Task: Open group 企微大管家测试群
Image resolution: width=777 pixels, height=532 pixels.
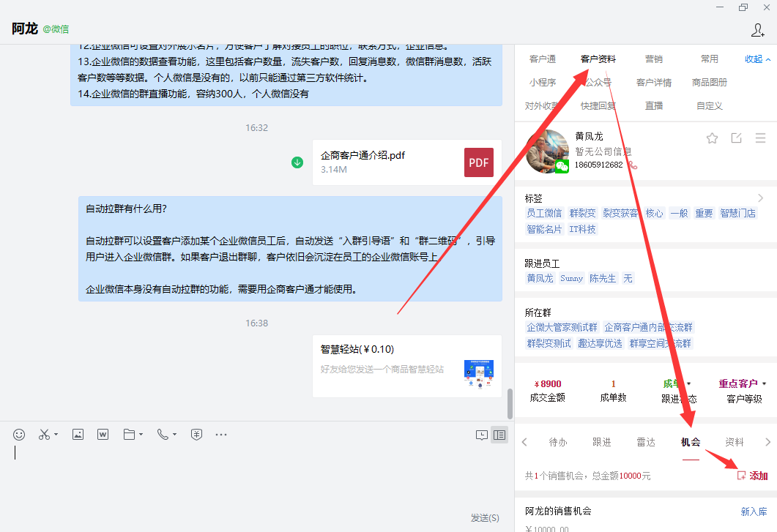Action: click(x=562, y=327)
